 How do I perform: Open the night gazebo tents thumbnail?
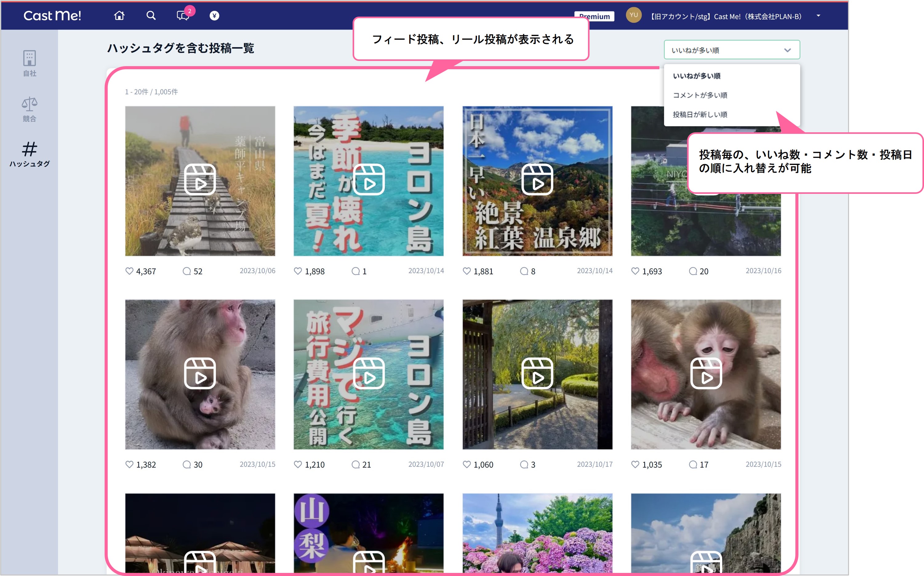[x=200, y=533]
